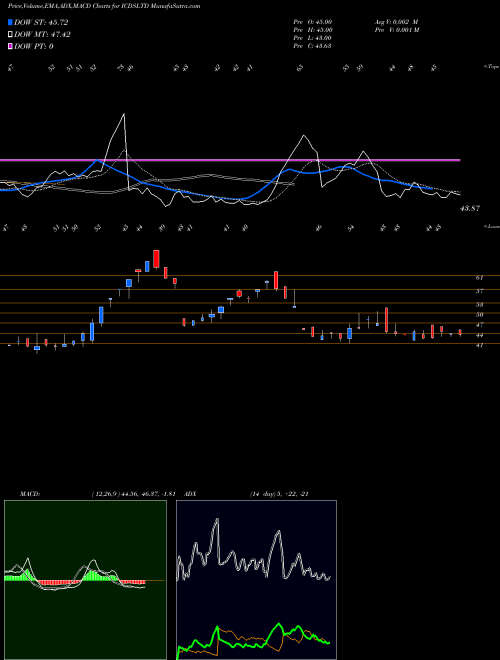This screenshot has height=660, width=500.
Task: Click the 'Pre O:' open price value
Action: (x=313, y=21)
